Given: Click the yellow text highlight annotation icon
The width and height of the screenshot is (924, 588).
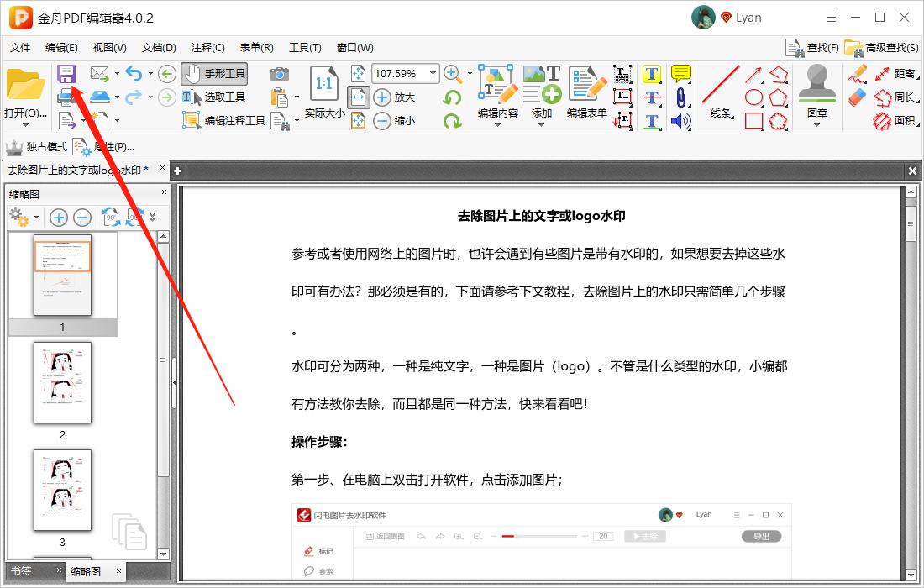Looking at the screenshot, I should pyautogui.click(x=652, y=74).
